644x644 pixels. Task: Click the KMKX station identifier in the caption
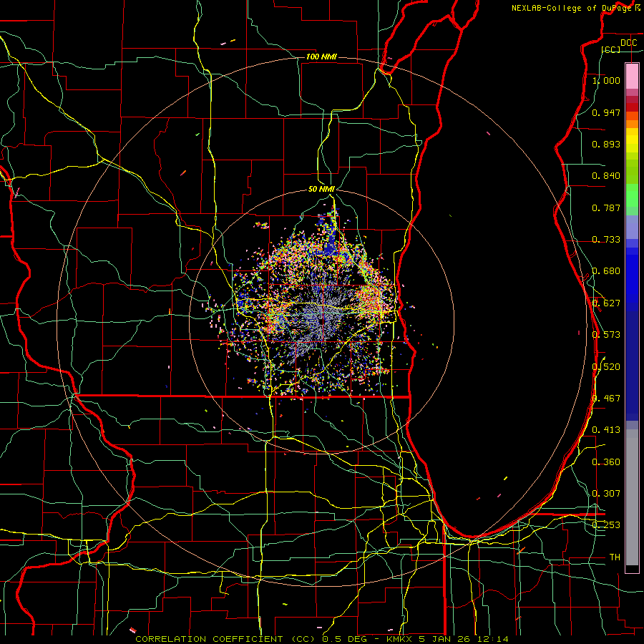click(401, 639)
